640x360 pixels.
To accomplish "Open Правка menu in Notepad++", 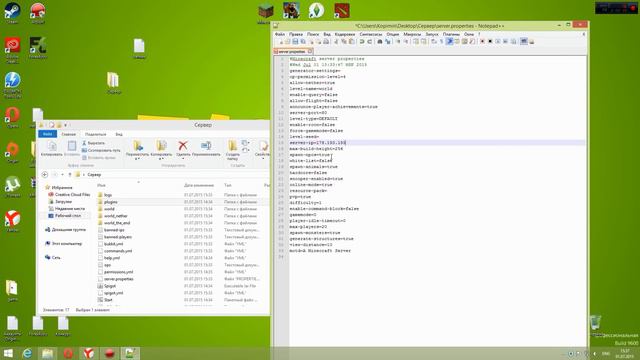I will 296,34.
